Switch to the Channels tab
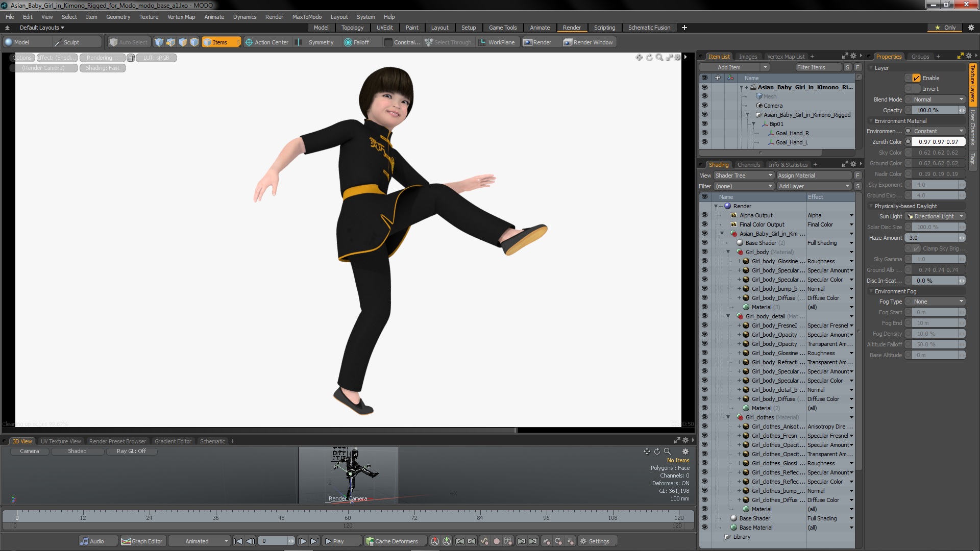Viewport: 980px width, 551px height. point(748,165)
